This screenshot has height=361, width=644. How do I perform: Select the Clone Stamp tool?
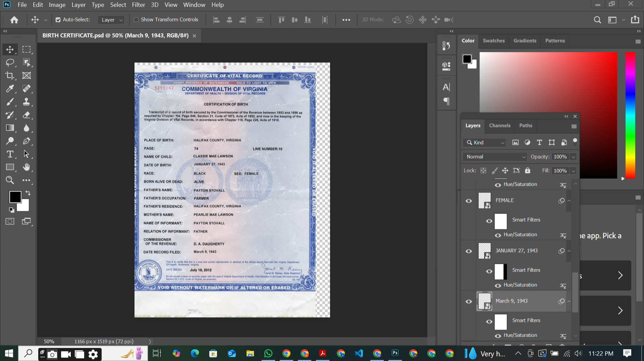[27, 101]
